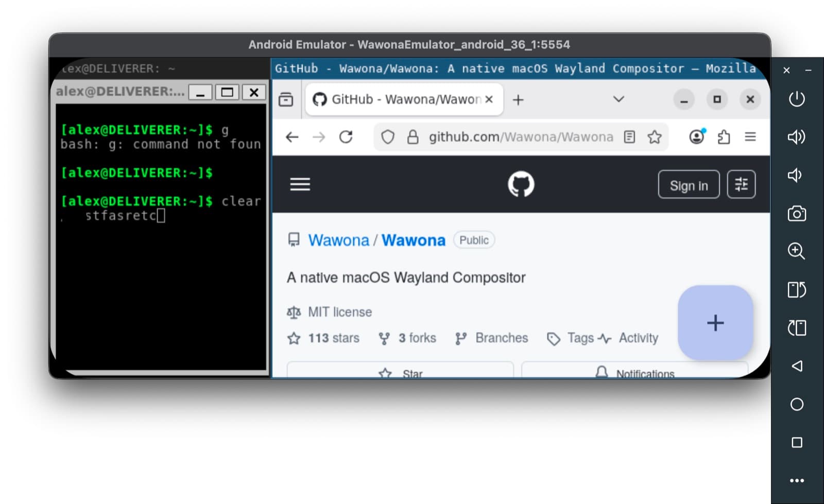Open the Firefox extensions puzzle icon
This screenshot has width=824, height=504.
(x=724, y=137)
